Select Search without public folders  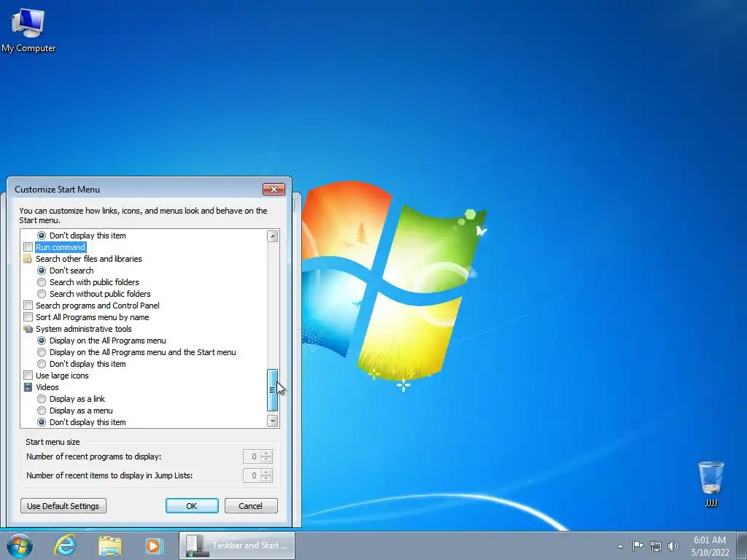(42, 294)
